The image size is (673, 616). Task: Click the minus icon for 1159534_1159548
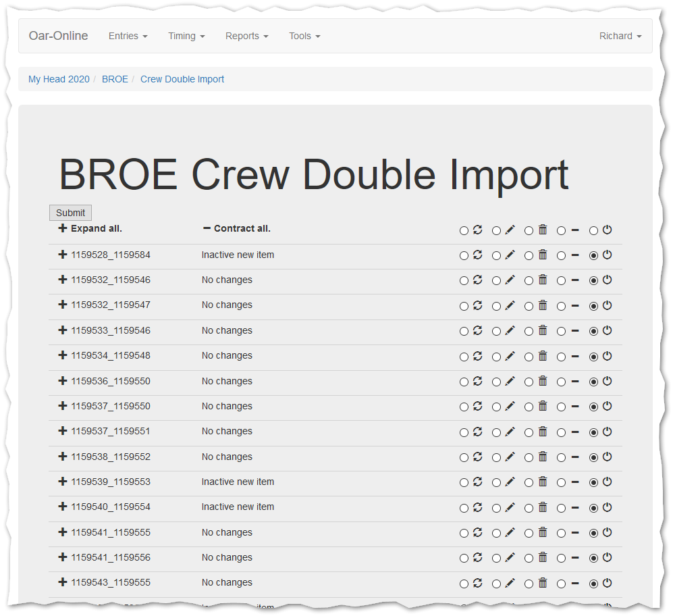pyautogui.click(x=575, y=356)
